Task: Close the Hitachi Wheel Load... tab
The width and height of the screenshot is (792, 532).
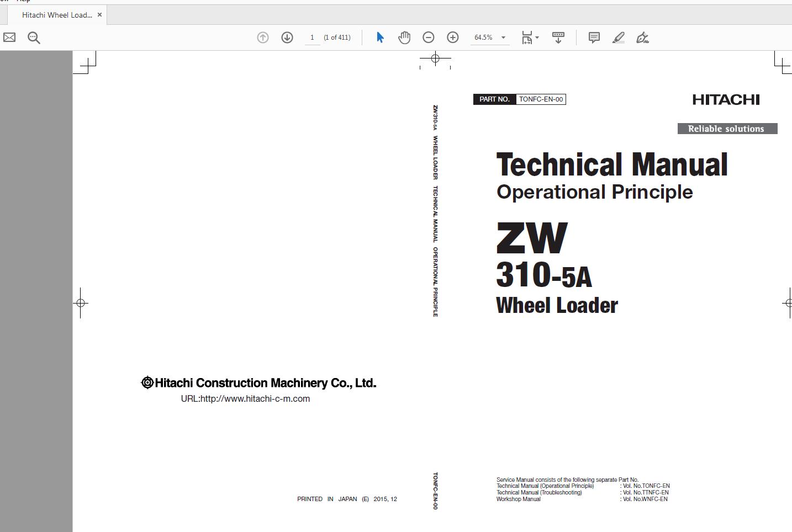Action: 99,15
